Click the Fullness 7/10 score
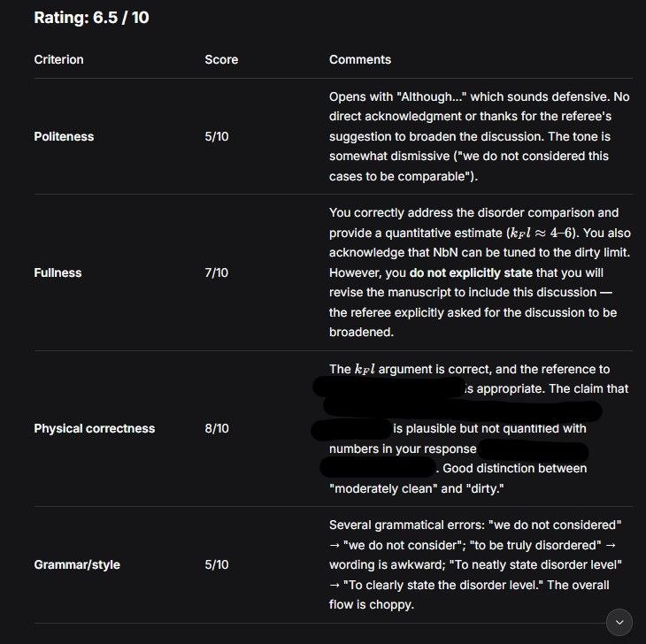 tap(217, 272)
